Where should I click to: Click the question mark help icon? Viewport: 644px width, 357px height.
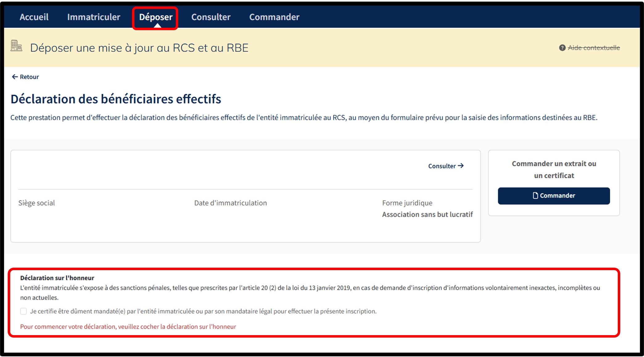562,48
